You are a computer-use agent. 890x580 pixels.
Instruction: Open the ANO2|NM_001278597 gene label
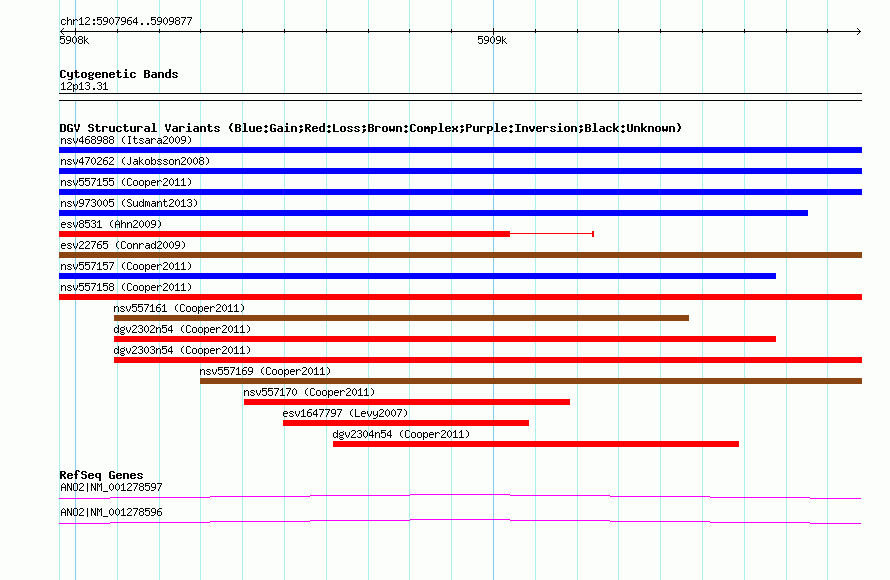pyautogui.click(x=111, y=487)
